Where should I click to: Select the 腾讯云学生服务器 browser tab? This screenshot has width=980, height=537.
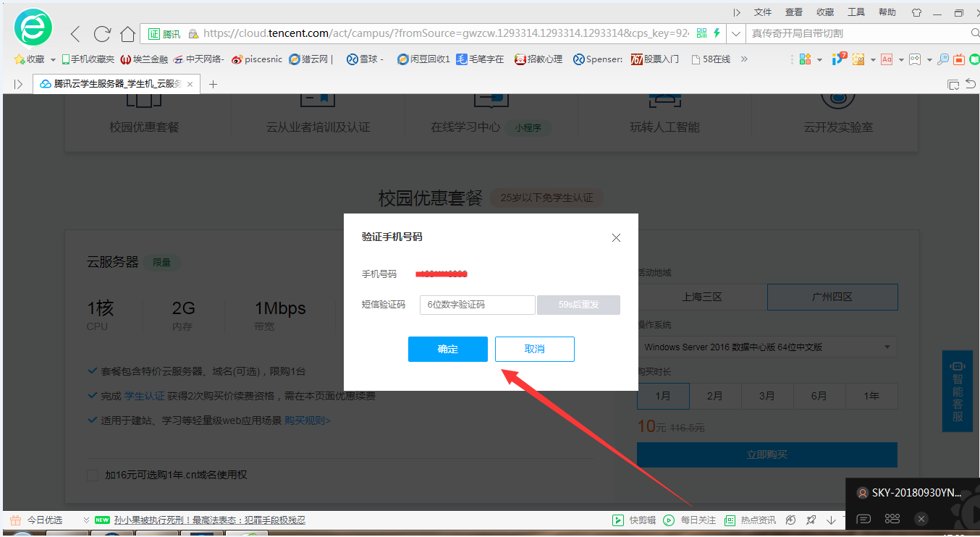(x=117, y=85)
